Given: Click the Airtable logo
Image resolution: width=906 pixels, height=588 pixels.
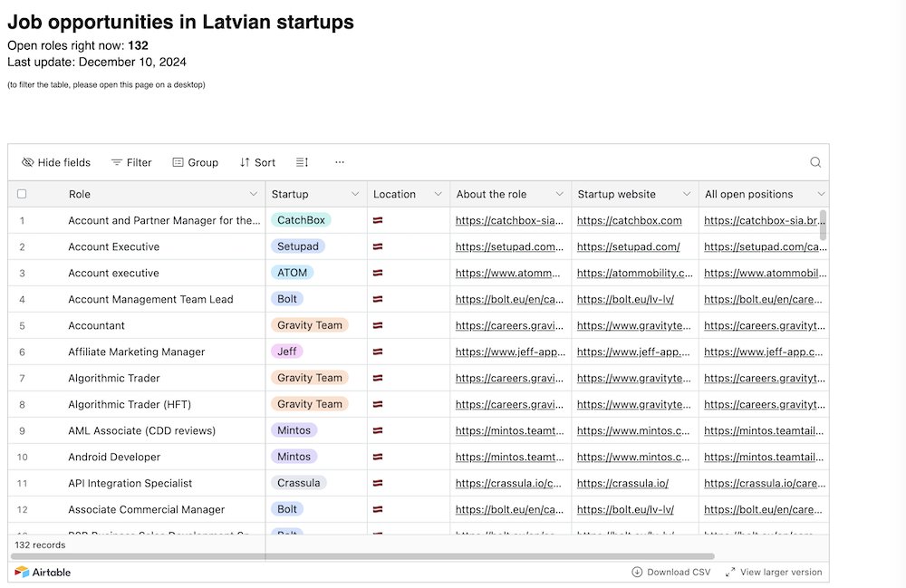Looking at the screenshot, I should pyautogui.click(x=43, y=572).
